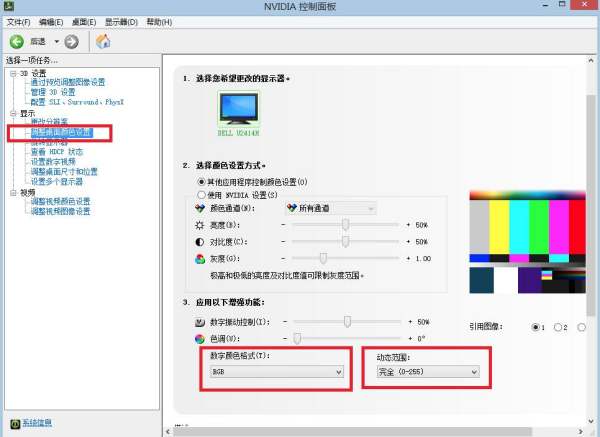600x437 pixels.
Task: Select the DELL U2414H monitor icon
Action: tap(238, 109)
